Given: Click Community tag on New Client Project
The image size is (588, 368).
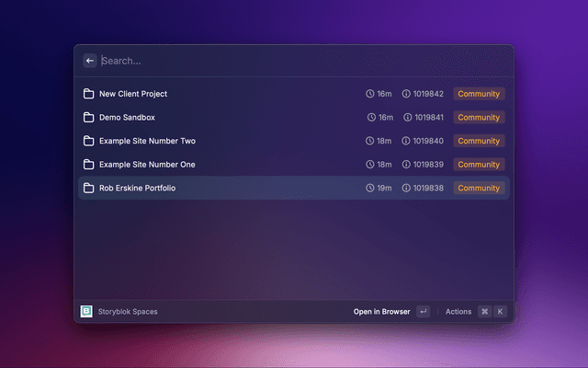Looking at the screenshot, I should (x=479, y=94).
